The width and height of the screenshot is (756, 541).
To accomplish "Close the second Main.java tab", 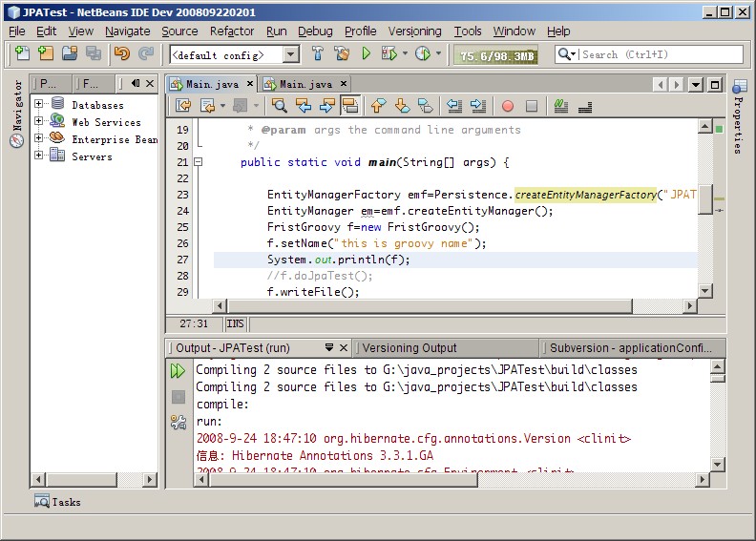I will 344,84.
